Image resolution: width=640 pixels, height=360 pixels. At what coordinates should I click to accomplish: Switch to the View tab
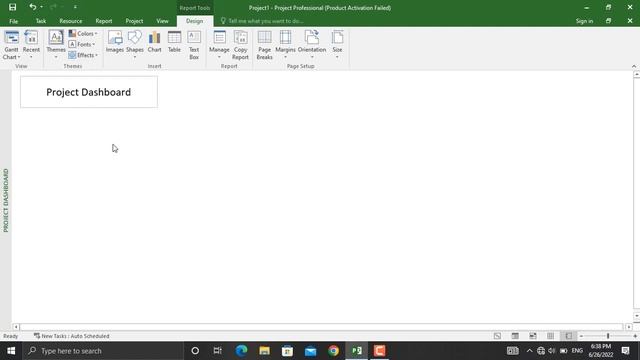162,21
